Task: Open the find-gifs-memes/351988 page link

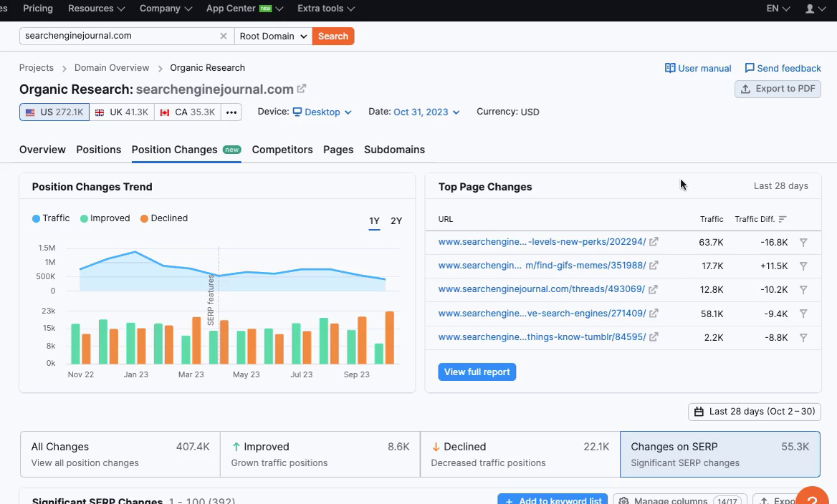Action: [x=542, y=265]
